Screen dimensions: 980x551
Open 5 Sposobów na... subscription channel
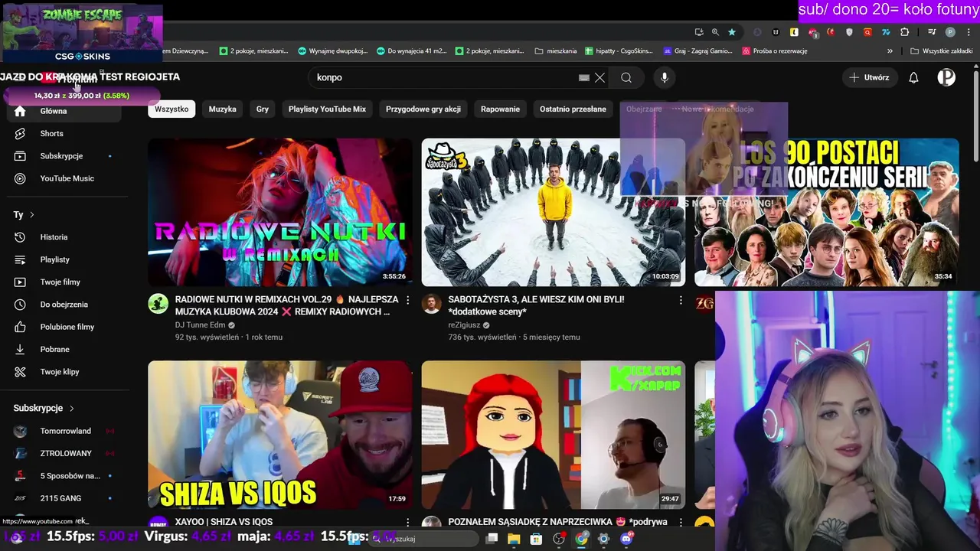64,476
